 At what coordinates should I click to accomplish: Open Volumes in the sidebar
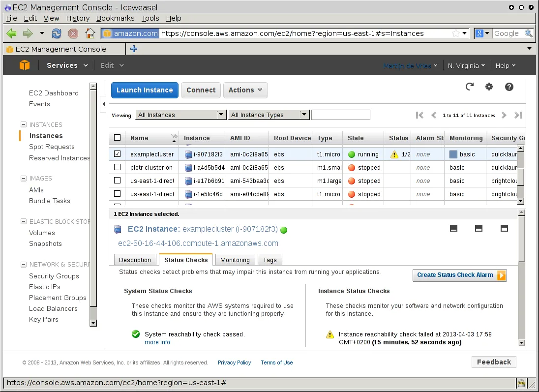tap(42, 233)
